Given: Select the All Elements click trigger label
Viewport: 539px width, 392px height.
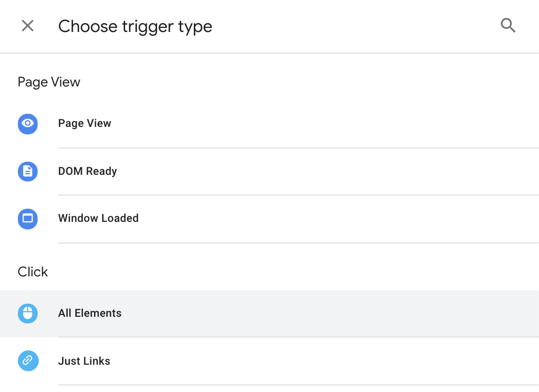Looking at the screenshot, I should pyautogui.click(x=90, y=314).
